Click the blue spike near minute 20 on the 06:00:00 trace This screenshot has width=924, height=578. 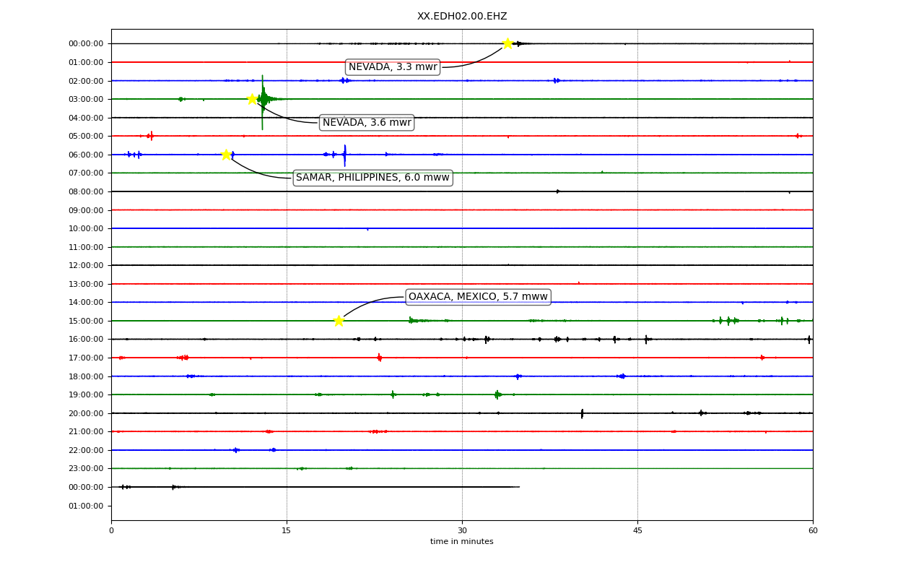pyautogui.click(x=344, y=155)
